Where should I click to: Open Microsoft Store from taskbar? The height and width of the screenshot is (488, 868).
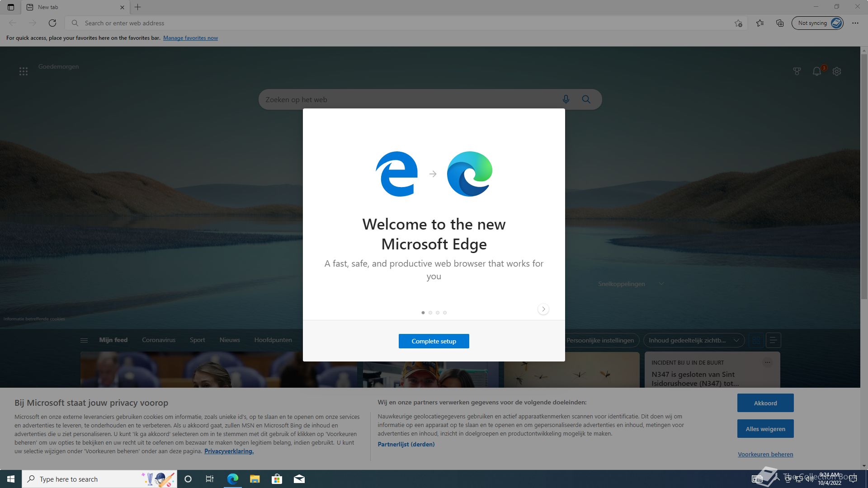coord(277,479)
